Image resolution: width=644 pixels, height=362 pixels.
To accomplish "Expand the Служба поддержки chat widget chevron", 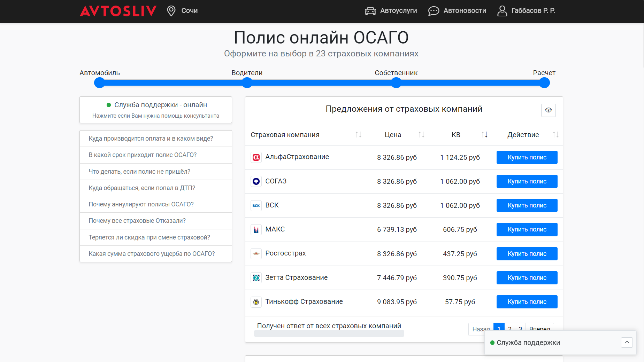I will (627, 343).
